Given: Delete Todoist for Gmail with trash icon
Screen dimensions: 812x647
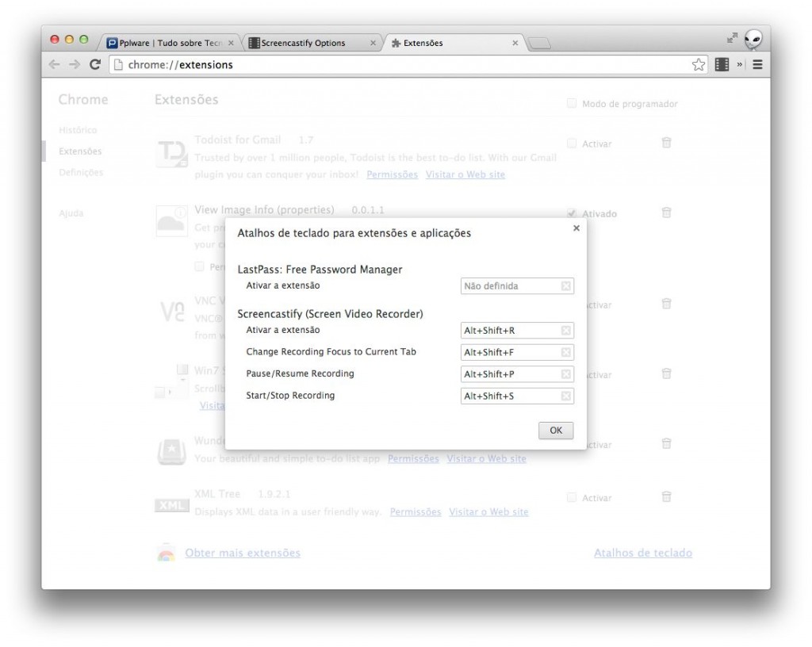Looking at the screenshot, I should [x=666, y=143].
